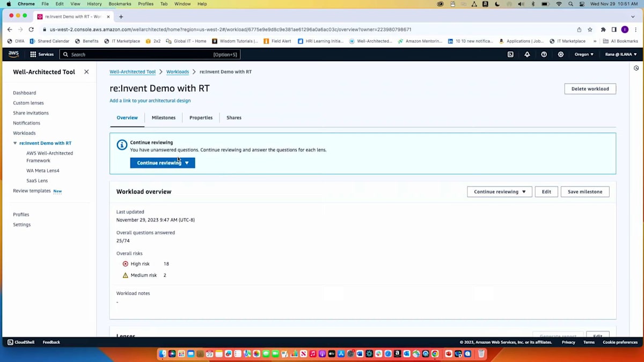Screen dimensions: 644x362
Task: Open the info panel icon at right edge
Action: pos(636,68)
